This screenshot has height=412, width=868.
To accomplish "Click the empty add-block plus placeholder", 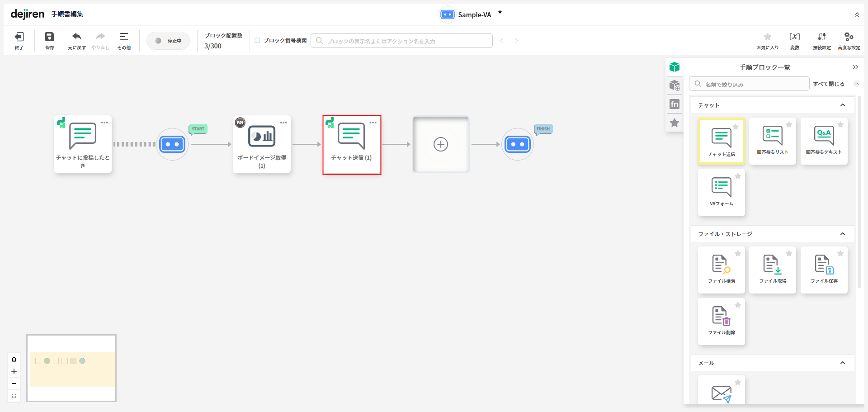I will pyautogui.click(x=441, y=144).
